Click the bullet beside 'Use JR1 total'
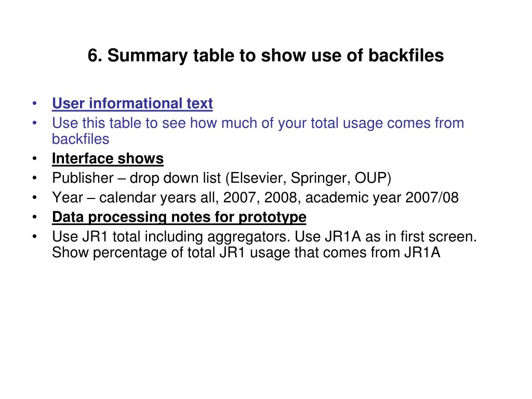The height and width of the screenshot is (399, 532). 34,236
